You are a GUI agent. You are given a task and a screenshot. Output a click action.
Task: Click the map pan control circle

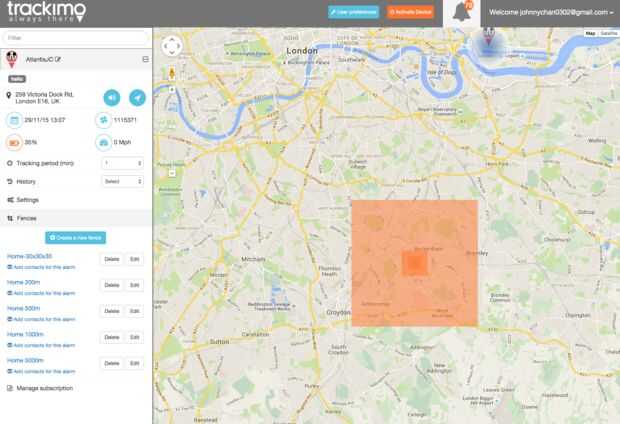(x=172, y=46)
